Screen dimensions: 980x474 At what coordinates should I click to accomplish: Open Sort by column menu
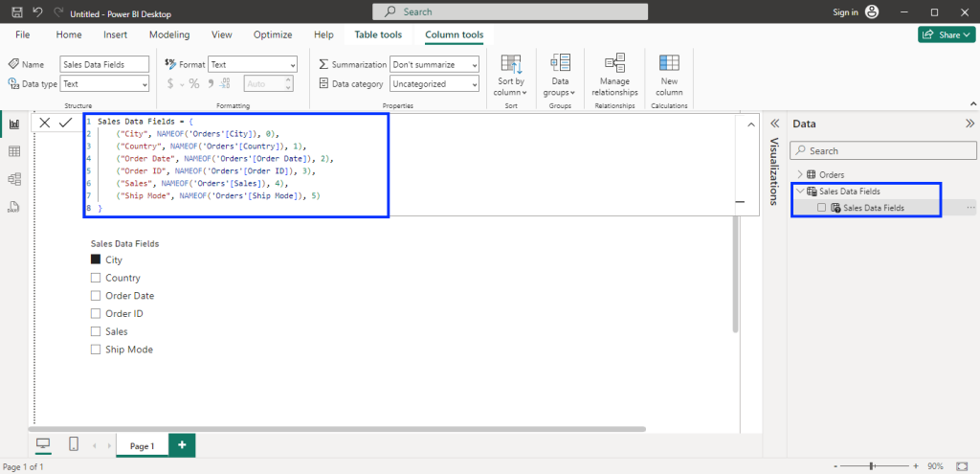(x=511, y=76)
